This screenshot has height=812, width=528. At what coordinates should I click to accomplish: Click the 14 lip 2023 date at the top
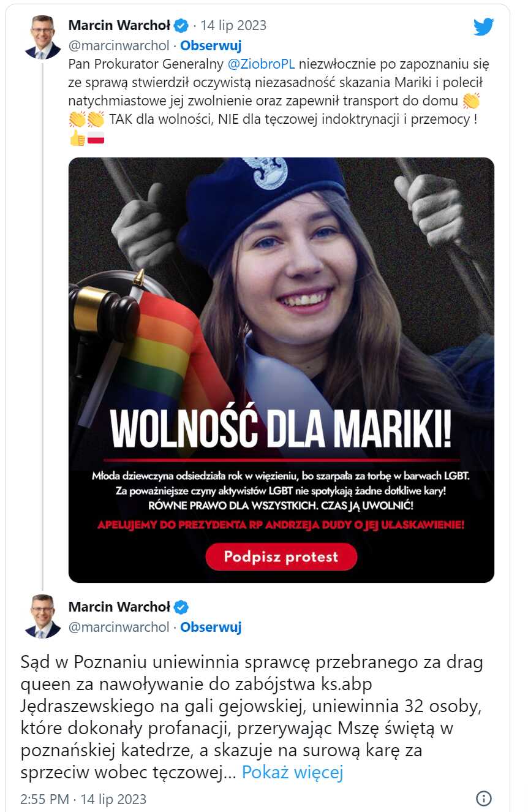click(233, 25)
